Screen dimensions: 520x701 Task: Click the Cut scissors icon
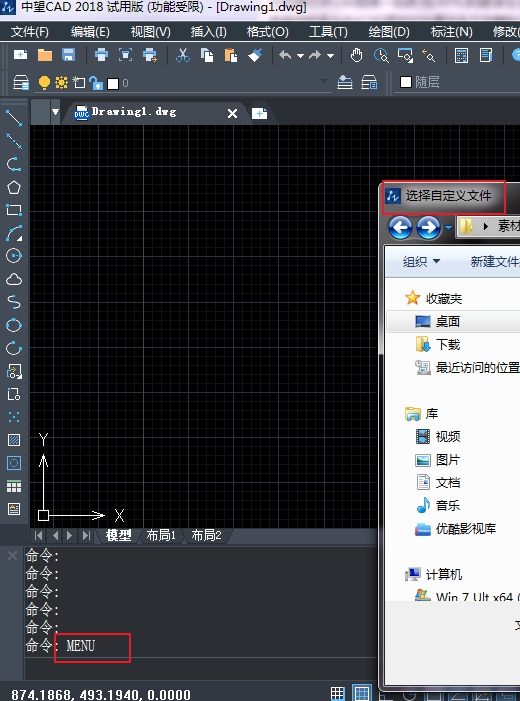click(182, 55)
